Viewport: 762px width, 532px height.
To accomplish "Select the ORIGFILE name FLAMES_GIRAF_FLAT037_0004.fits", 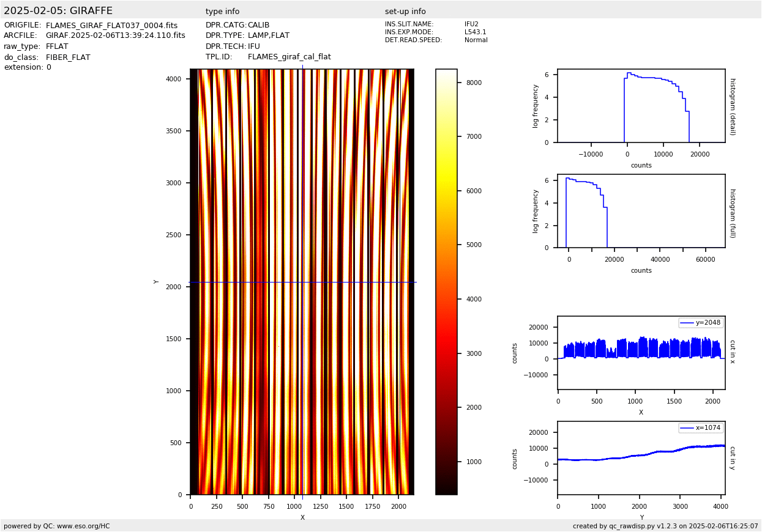I will 111,26.
